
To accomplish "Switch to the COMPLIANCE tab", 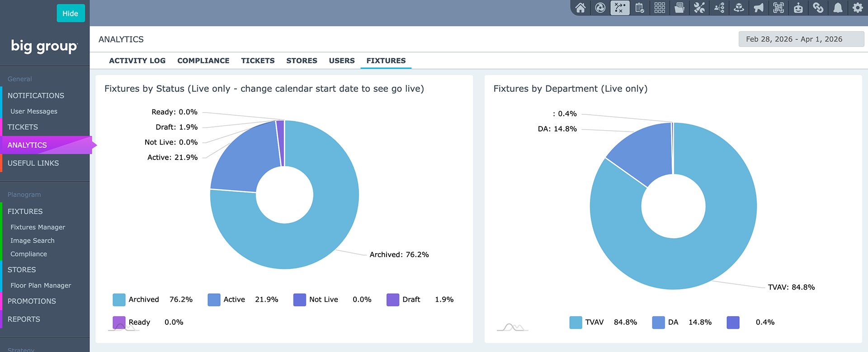I will (x=203, y=61).
